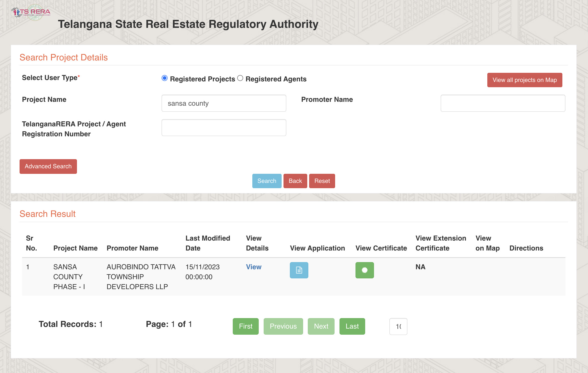
Task: Click the Next page button
Action: [321, 326]
